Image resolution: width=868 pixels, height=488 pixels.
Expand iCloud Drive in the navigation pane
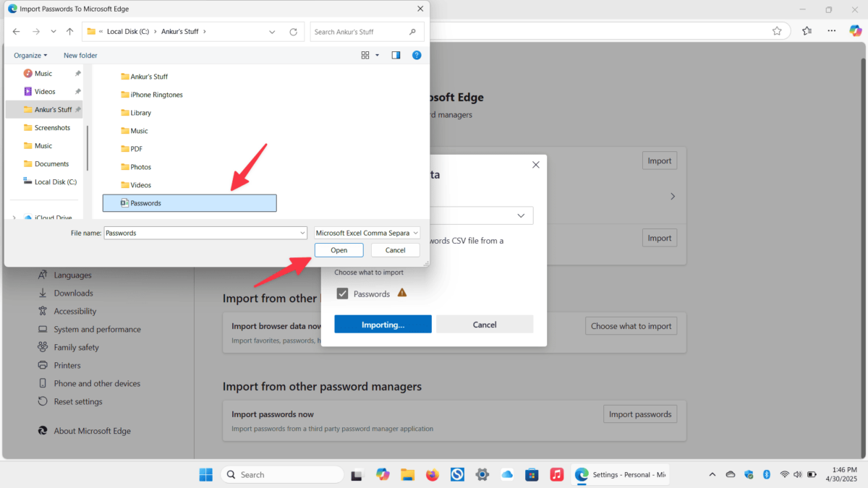[14, 218]
